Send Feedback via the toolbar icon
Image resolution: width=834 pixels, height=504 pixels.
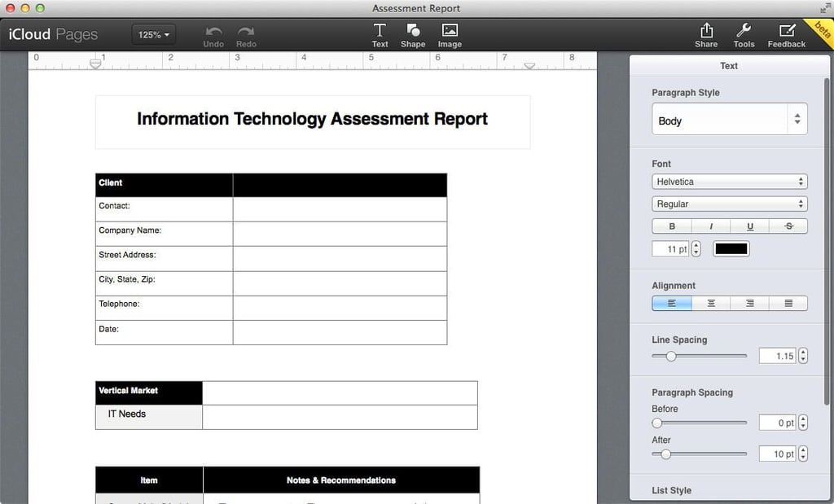(786, 36)
